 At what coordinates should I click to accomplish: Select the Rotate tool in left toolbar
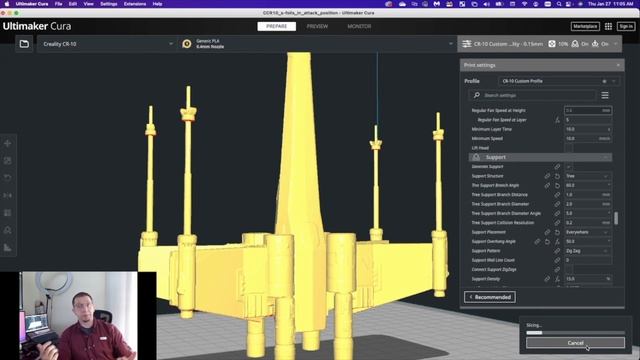(x=7, y=178)
